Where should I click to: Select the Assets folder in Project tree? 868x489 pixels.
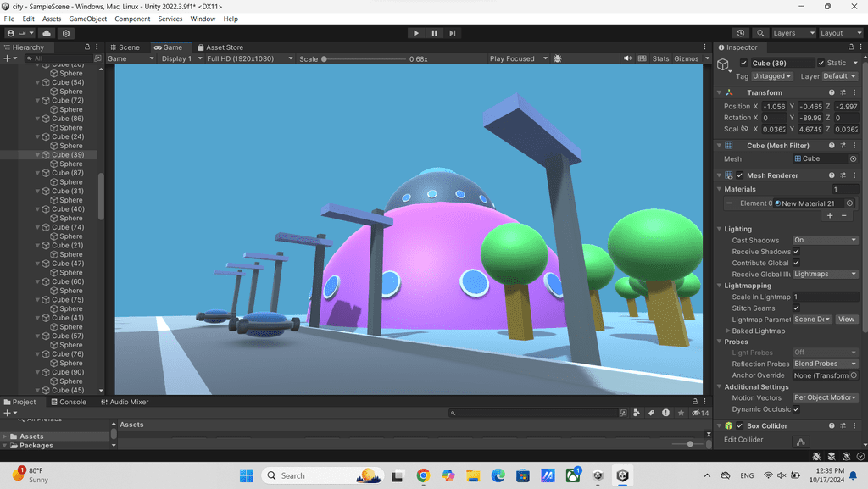(31, 436)
